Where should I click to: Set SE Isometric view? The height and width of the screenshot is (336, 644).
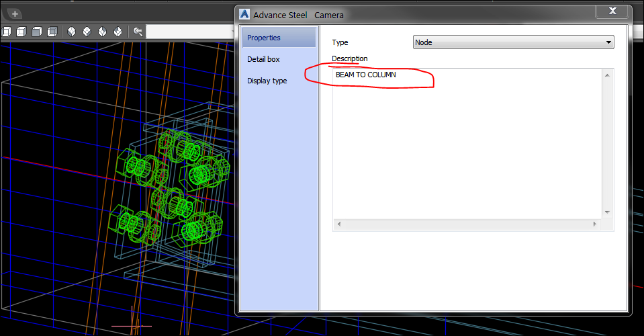(x=87, y=32)
